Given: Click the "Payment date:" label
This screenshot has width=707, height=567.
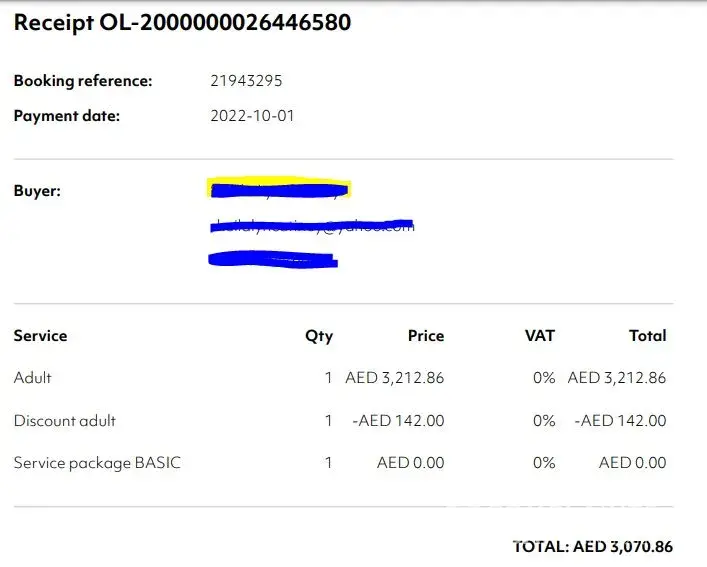Looking at the screenshot, I should [67, 115].
